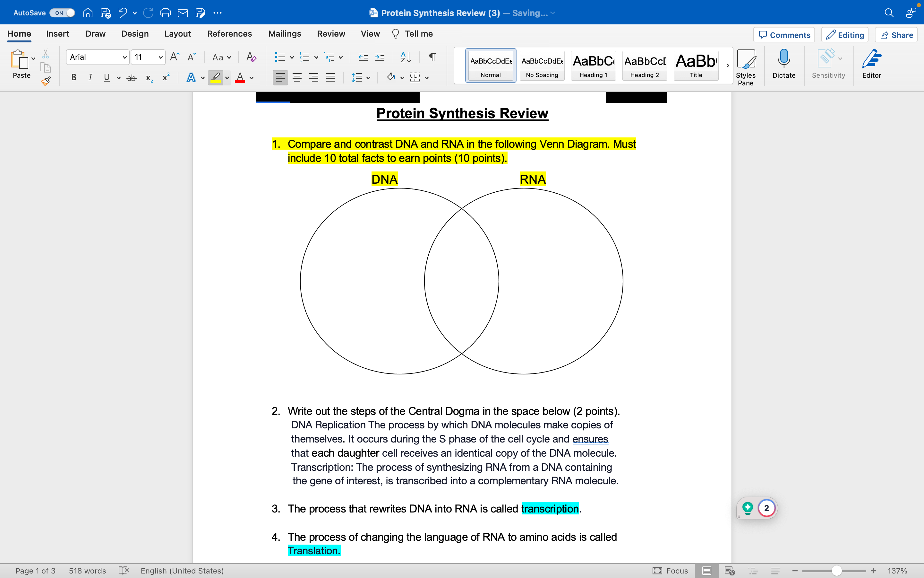Image resolution: width=924 pixels, height=578 pixels.
Task: Click the email envelope icon
Action: coord(183,13)
